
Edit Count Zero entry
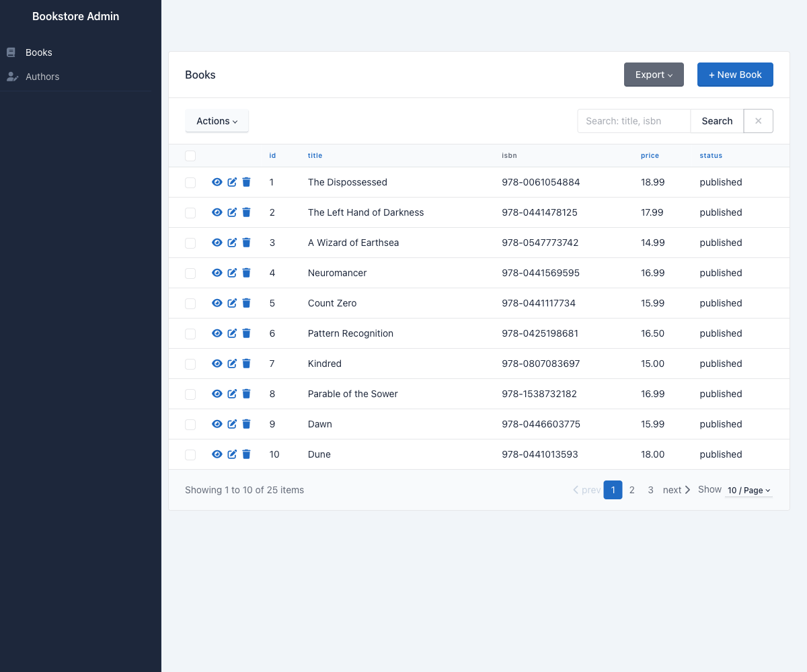coord(232,303)
